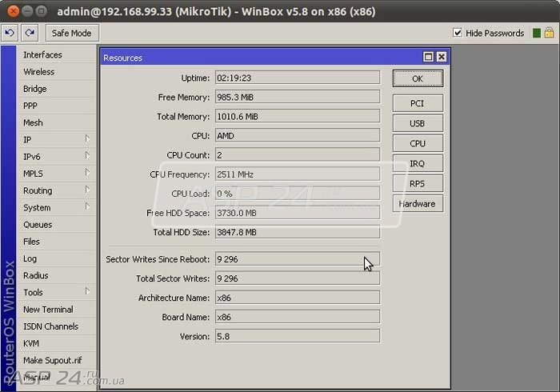Click the Version field showing 5.8

click(x=298, y=336)
